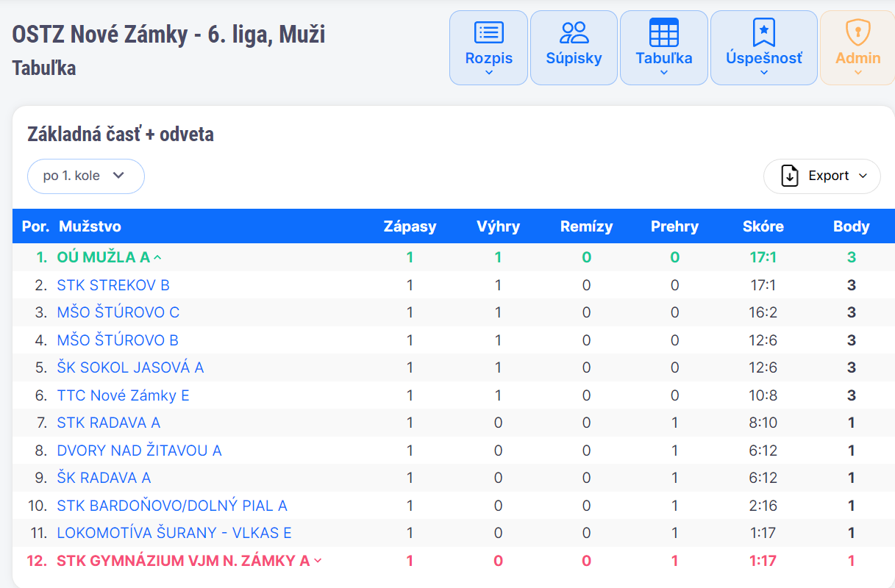Open the ŠK SOKOL JASOVÁ A link

tap(130, 367)
